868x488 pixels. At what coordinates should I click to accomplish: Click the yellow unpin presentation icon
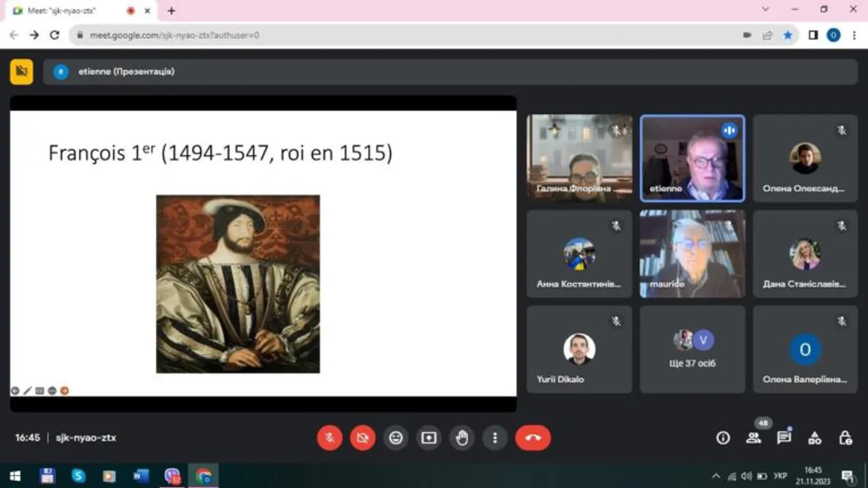point(22,72)
